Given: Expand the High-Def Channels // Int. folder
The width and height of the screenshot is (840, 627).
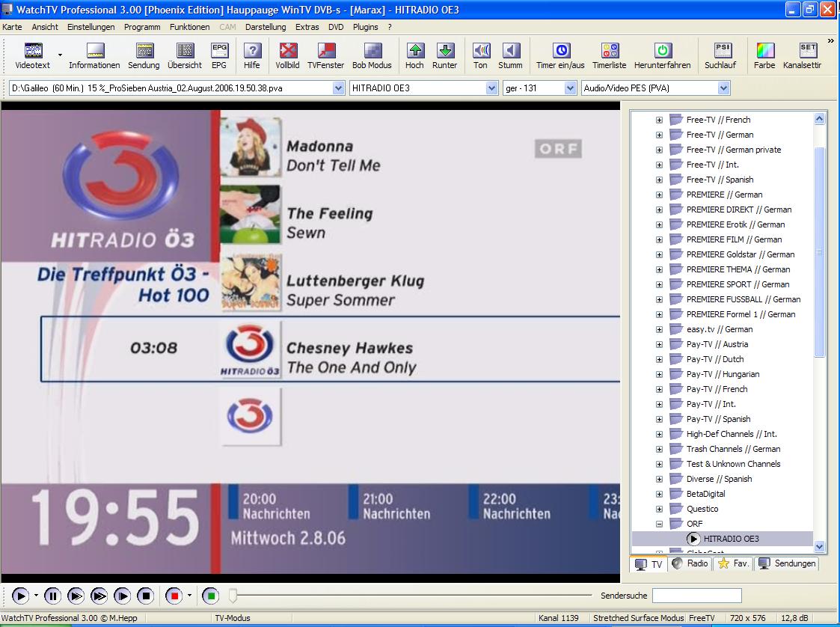Looking at the screenshot, I should 660,434.
